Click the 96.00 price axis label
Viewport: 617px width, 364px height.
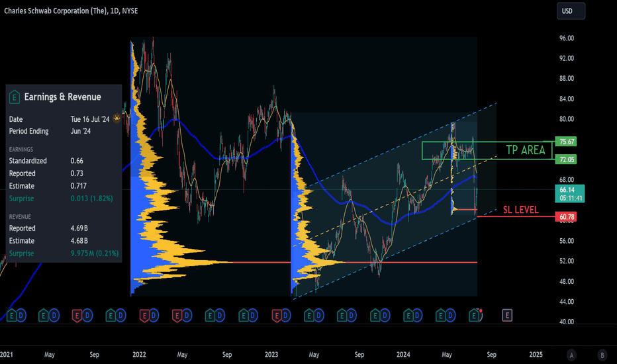(x=567, y=38)
